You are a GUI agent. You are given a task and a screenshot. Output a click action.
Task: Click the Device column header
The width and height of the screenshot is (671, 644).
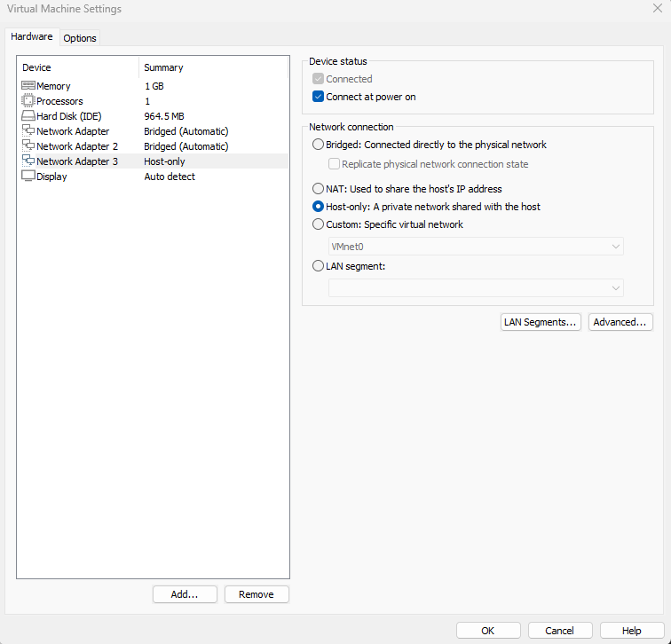click(x=78, y=67)
